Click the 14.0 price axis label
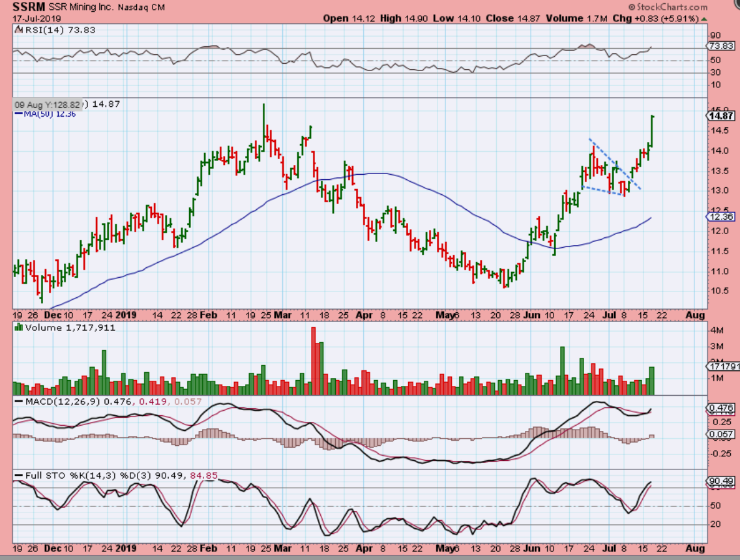The height and width of the screenshot is (560, 740). [x=720, y=151]
